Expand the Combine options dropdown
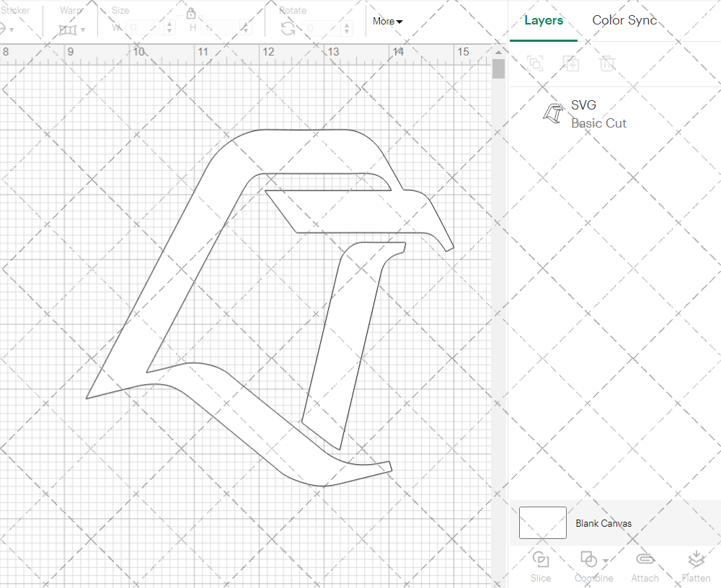 [606, 561]
